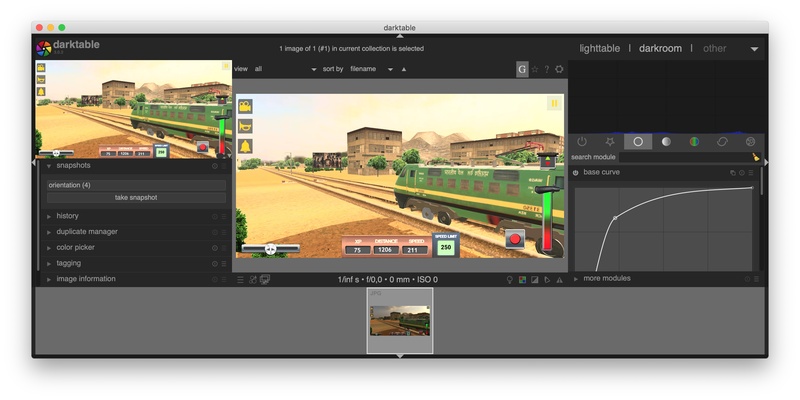800x400 pixels.
Task: Open presets menu for more modules
Action: click(756, 279)
